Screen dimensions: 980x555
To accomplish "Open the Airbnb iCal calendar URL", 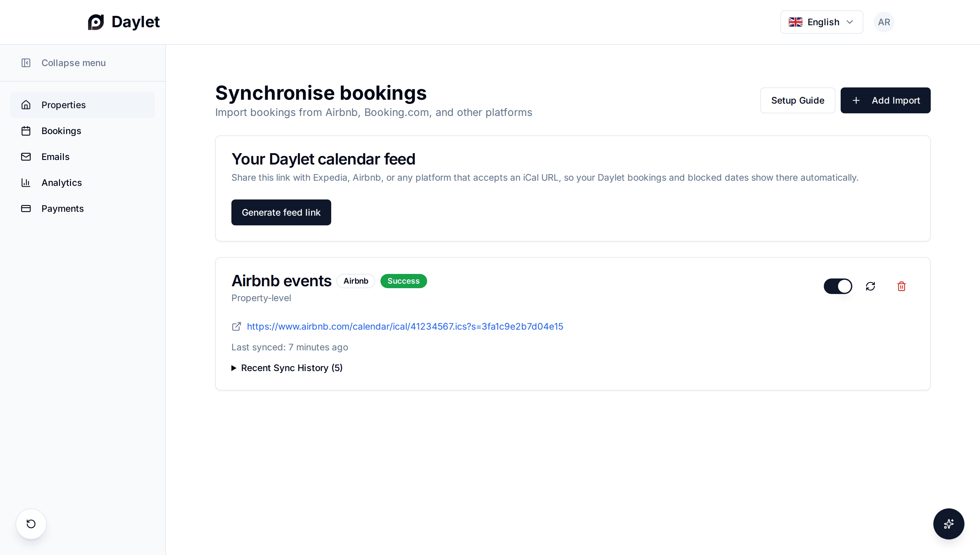I will [405, 326].
